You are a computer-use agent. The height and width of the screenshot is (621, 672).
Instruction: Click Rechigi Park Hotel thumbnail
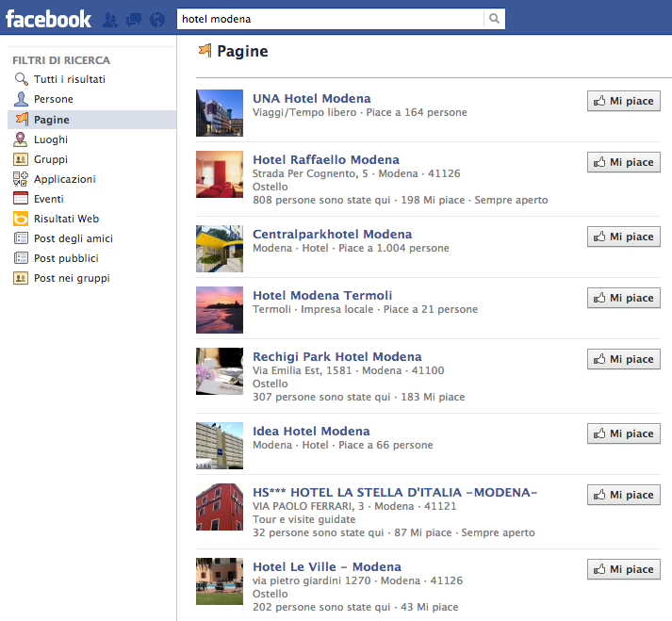coord(220,371)
